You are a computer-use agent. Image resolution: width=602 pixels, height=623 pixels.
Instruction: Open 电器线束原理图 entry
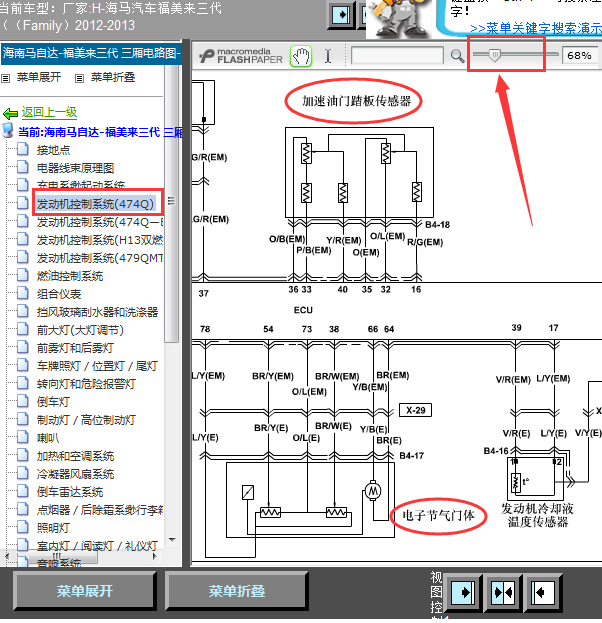pyautogui.click(x=75, y=168)
